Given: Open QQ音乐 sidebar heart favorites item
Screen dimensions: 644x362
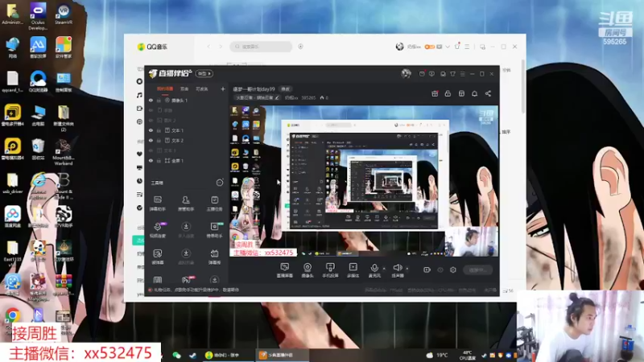Looking at the screenshot, I should 139,154.
